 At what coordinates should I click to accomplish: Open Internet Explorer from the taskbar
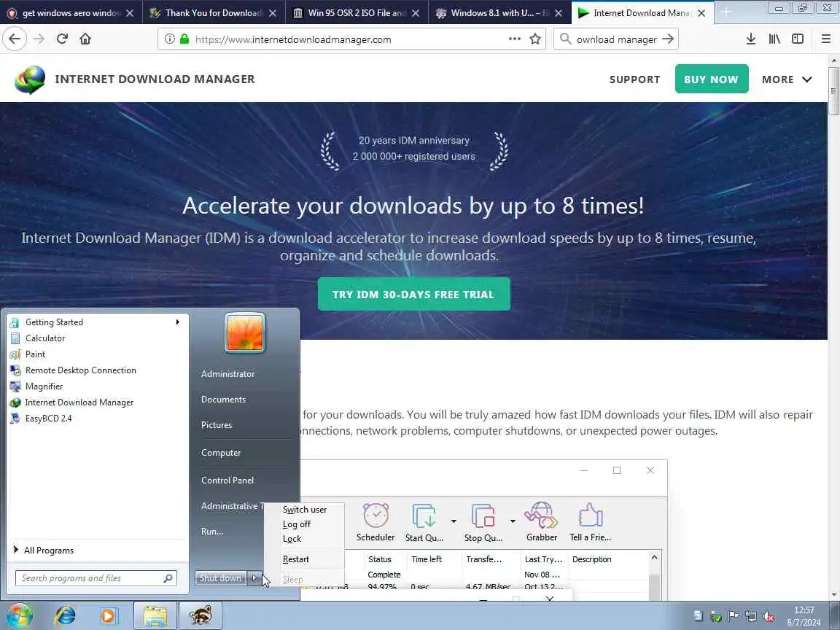point(66,615)
